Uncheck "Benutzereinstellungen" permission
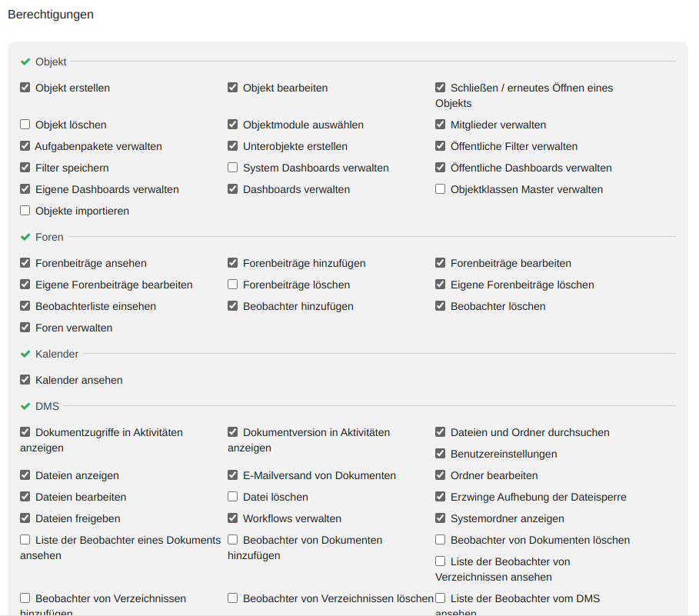Screen dimensions: 699x616 coord(441,454)
